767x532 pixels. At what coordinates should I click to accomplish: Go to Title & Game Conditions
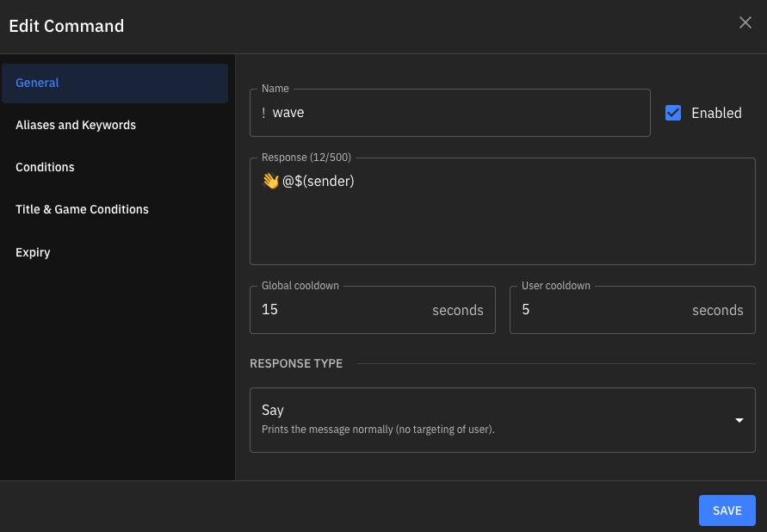click(82, 209)
